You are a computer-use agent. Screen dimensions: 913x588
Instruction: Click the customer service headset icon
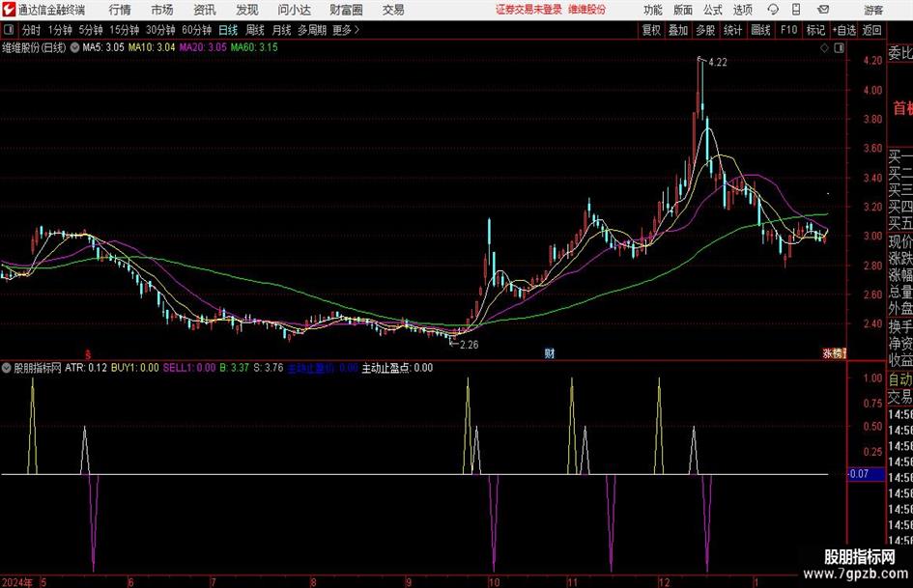pyautogui.click(x=773, y=10)
